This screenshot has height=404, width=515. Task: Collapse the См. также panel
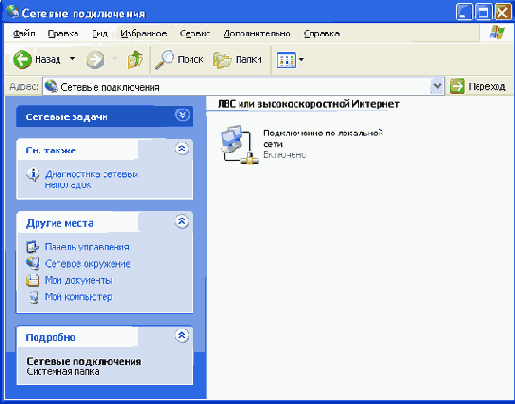point(182,149)
